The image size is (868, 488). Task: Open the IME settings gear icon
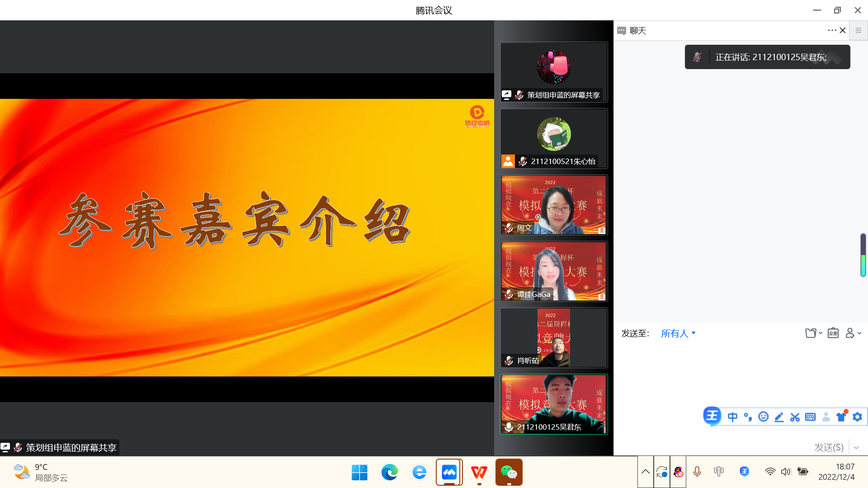(857, 417)
